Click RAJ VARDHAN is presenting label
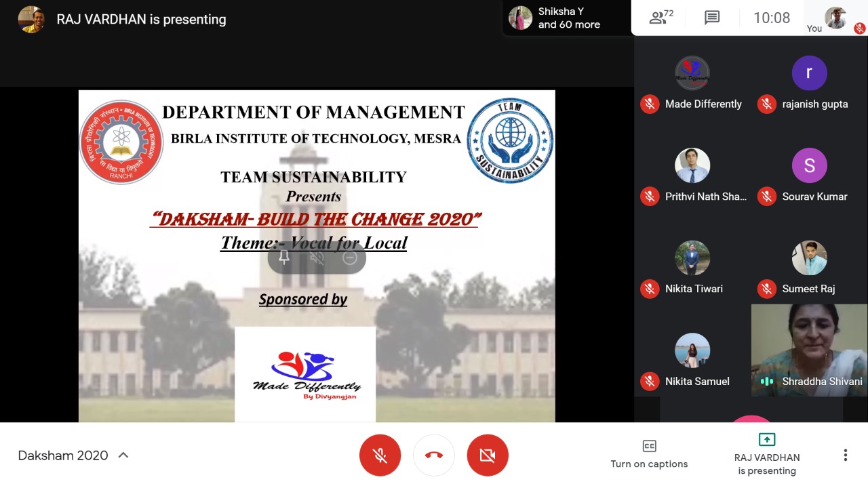The image size is (868, 488). point(141,20)
